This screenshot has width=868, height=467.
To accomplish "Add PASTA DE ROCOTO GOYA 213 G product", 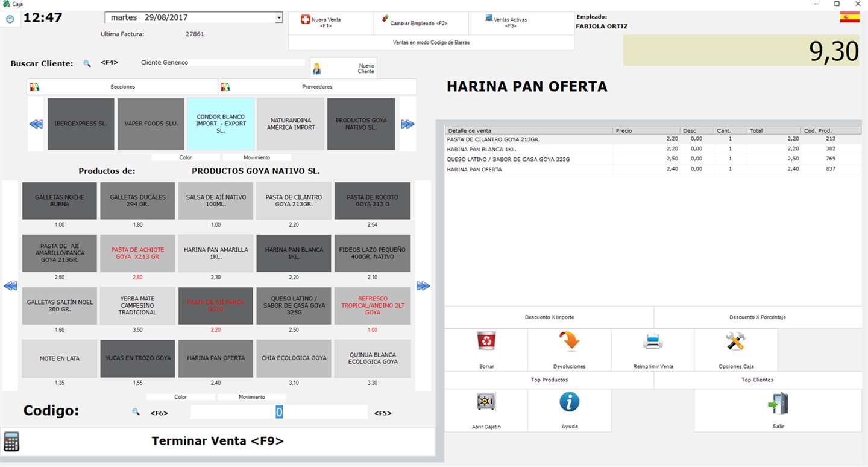I will tap(372, 200).
